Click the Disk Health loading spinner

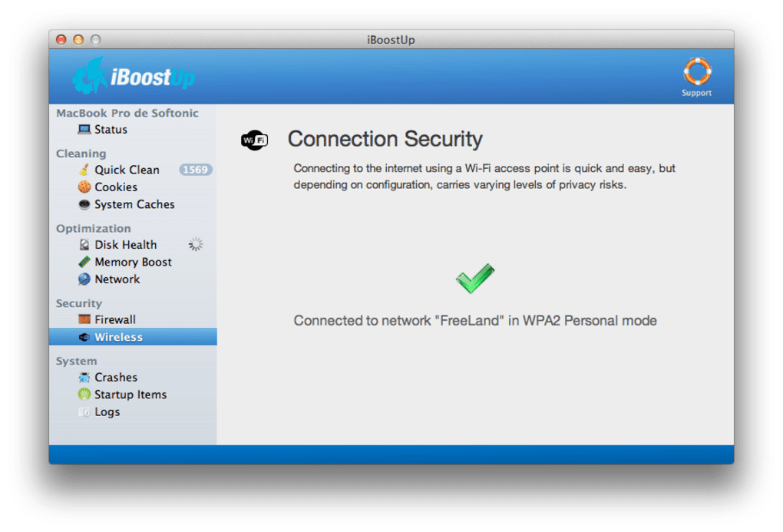pyautogui.click(x=196, y=245)
